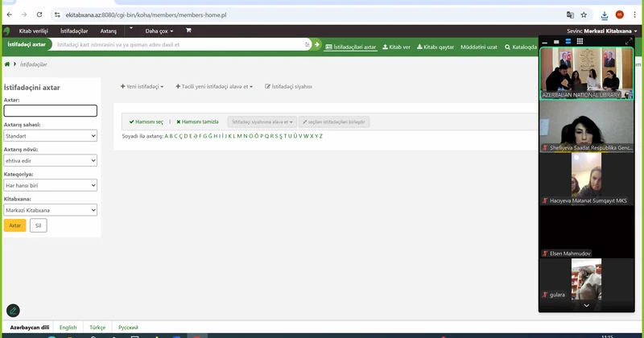Switch language to English
The width and height of the screenshot is (644, 338).
(68, 328)
